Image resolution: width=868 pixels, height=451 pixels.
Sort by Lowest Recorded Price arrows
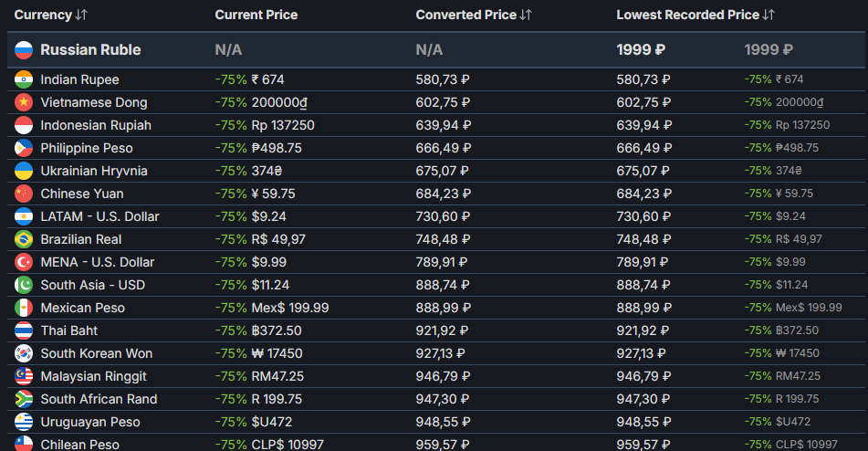tap(769, 15)
